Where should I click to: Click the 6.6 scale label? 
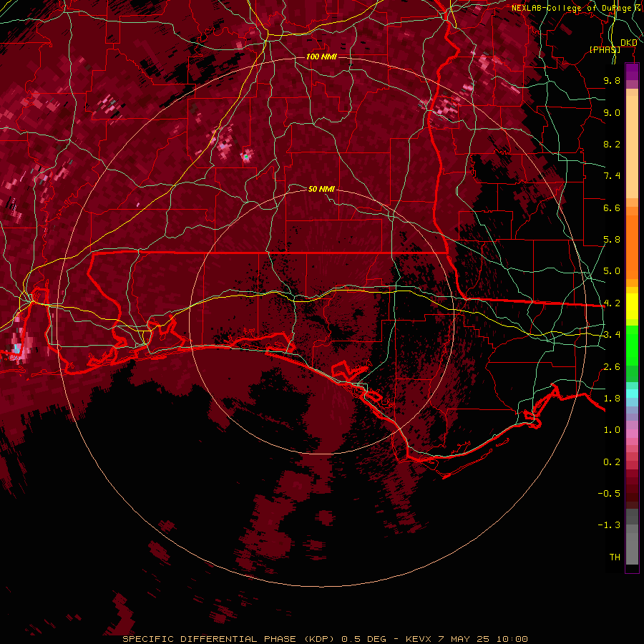pos(612,208)
